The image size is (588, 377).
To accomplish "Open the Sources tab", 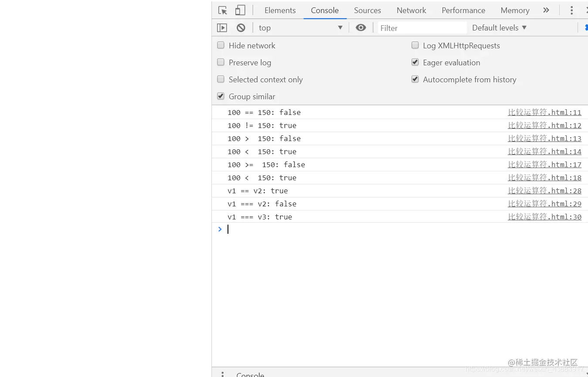I will point(367,10).
